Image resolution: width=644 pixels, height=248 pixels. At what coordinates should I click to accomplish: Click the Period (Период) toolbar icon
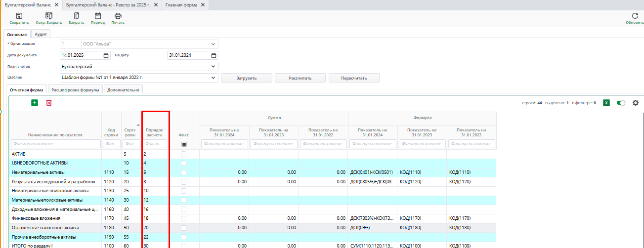97,16
